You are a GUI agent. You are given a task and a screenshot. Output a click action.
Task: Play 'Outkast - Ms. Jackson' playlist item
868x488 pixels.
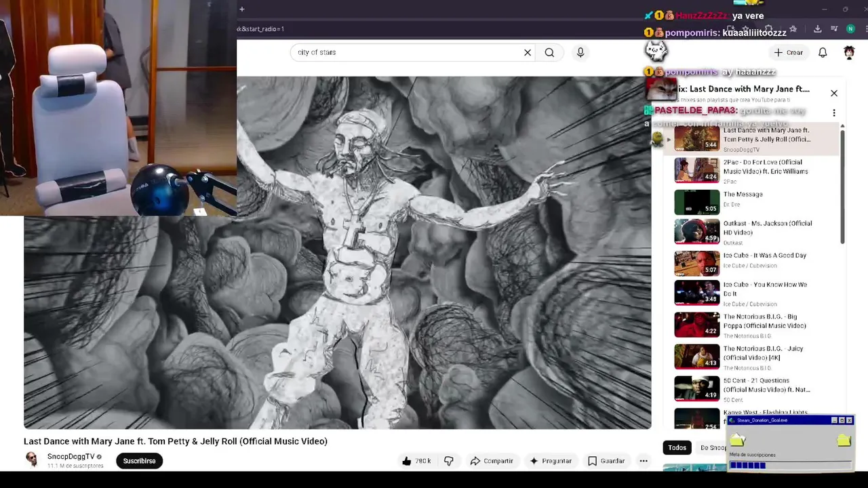753,232
